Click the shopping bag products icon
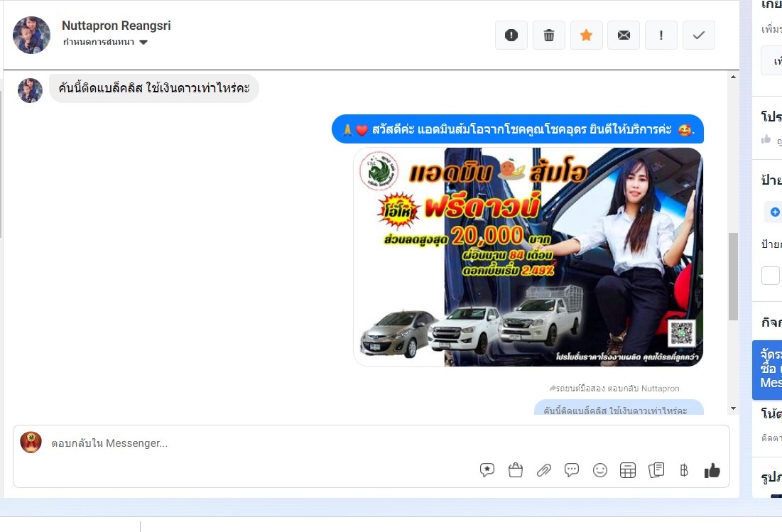Screen dimensions: 782x532 pyautogui.click(x=516, y=470)
